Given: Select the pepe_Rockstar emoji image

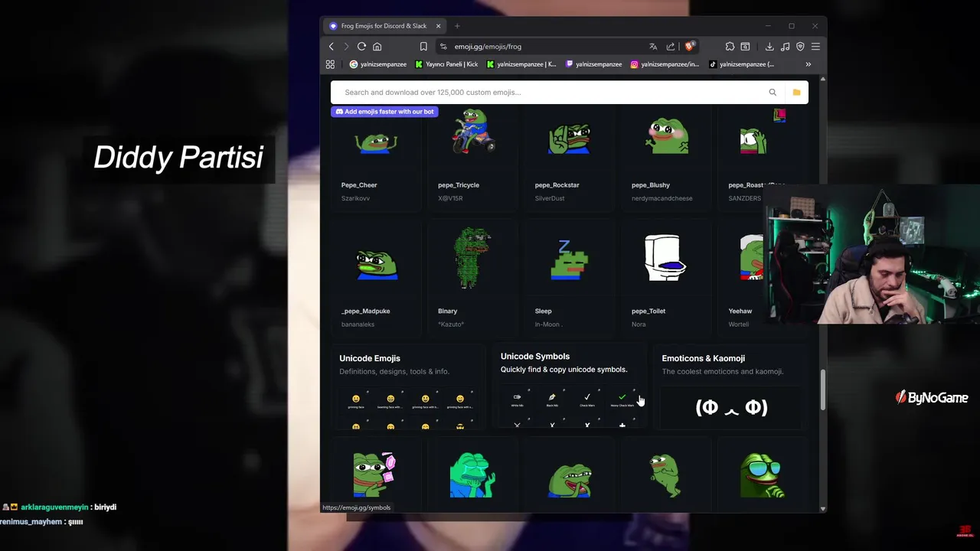Looking at the screenshot, I should click(569, 138).
